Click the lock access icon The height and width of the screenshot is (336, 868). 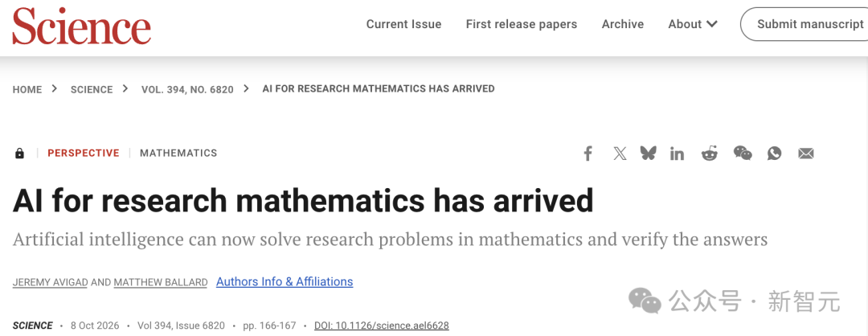point(19,154)
